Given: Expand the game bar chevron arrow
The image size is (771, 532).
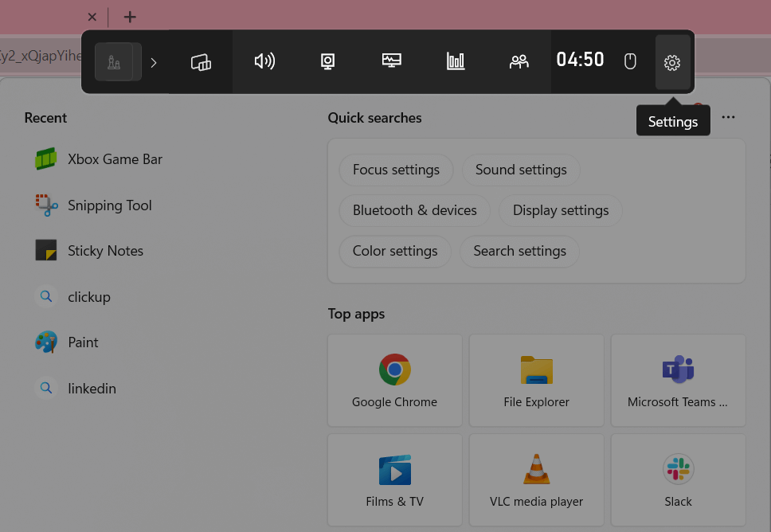Looking at the screenshot, I should [x=154, y=62].
